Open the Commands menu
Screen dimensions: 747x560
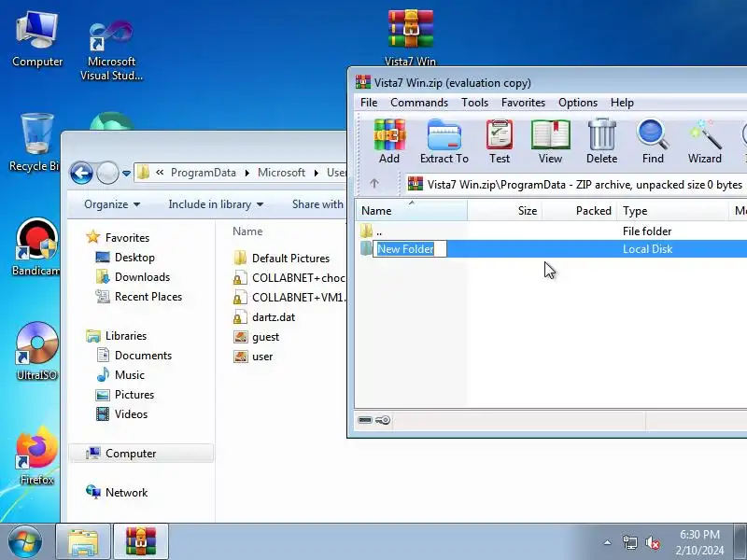click(x=419, y=103)
